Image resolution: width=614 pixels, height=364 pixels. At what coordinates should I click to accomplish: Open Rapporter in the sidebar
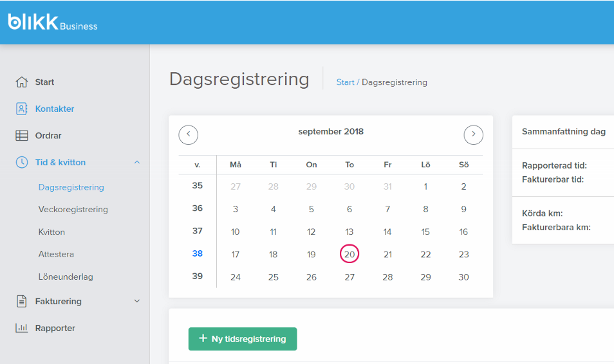[55, 328]
